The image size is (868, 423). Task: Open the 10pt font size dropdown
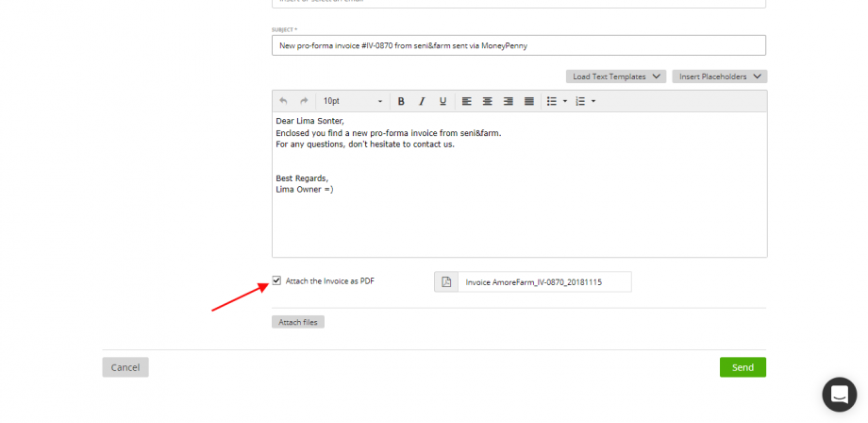click(353, 101)
